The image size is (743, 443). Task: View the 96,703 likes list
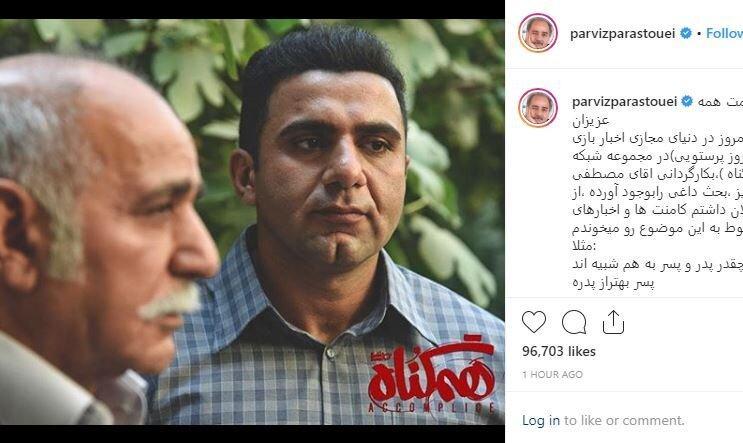[559, 352]
